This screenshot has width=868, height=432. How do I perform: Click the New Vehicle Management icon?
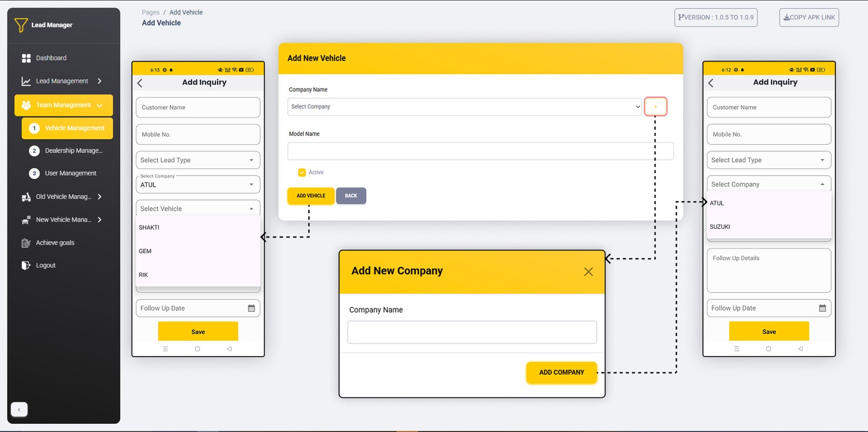[26, 220]
